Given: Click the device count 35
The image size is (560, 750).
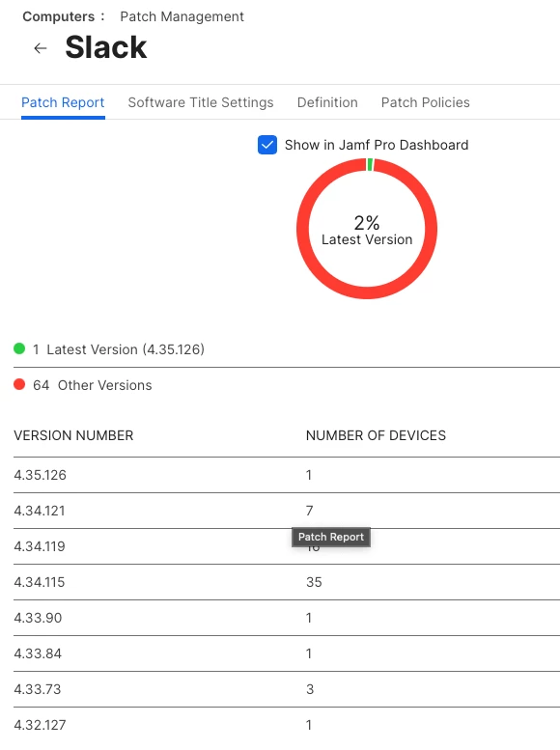Looking at the screenshot, I should pos(314,582).
